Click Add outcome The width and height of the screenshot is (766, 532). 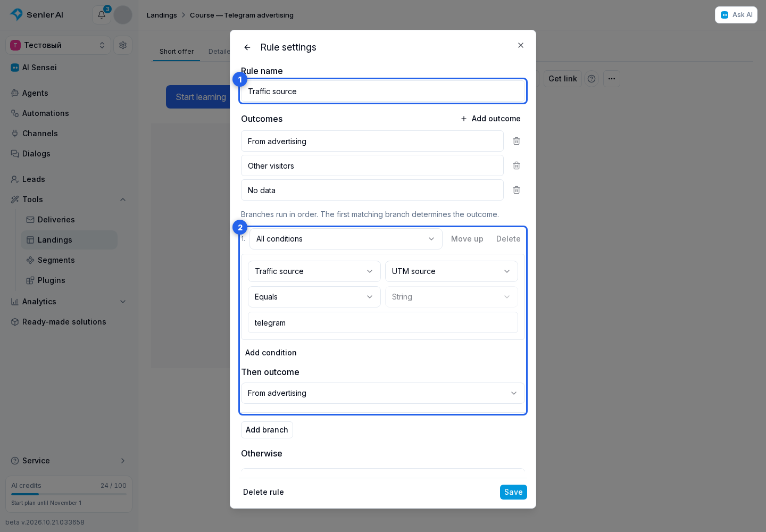490,119
